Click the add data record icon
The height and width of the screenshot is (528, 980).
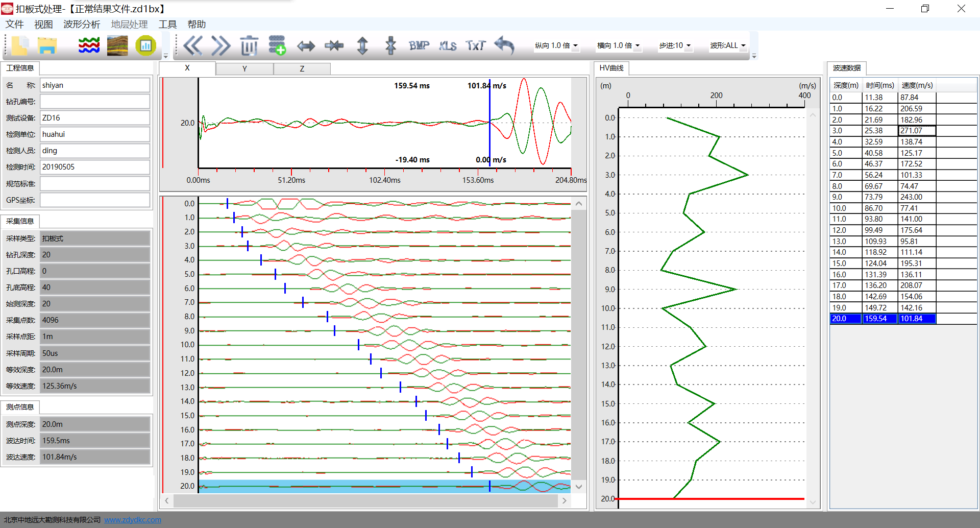(x=277, y=46)
